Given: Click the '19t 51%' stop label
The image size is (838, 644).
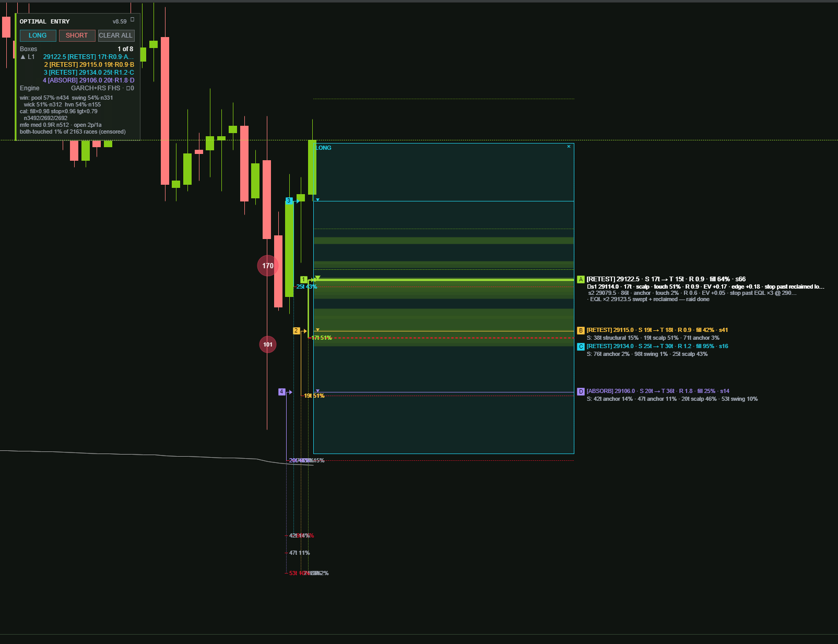Looking at the screenshot, I should pyautogui.click(x=314, y=396).
